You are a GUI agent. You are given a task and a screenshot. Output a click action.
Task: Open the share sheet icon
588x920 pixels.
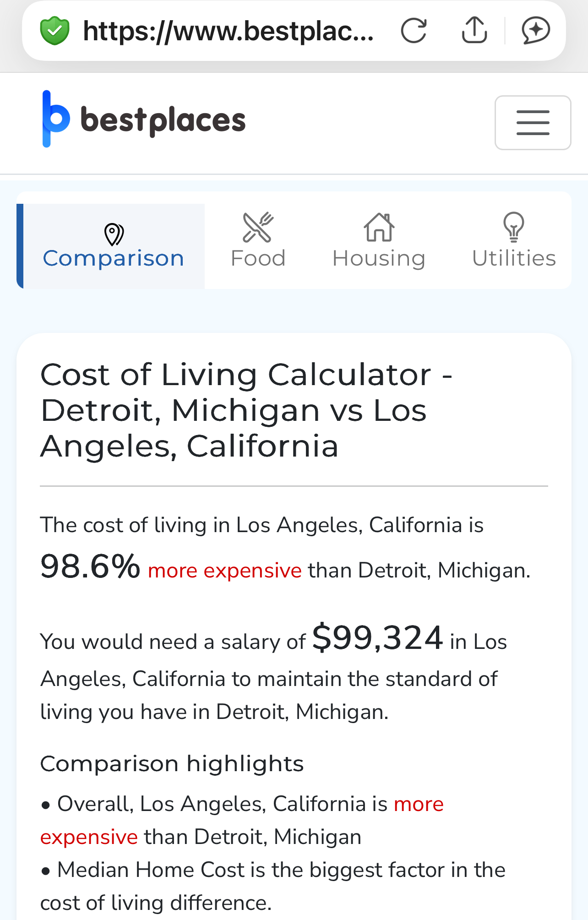click(474, 31)
